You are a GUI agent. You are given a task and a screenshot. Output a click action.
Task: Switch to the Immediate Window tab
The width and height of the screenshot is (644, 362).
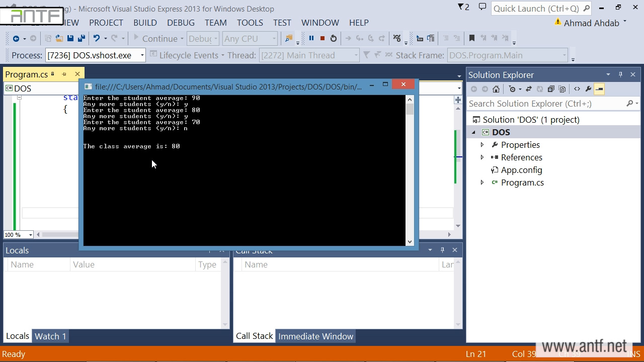coord(315,336)
